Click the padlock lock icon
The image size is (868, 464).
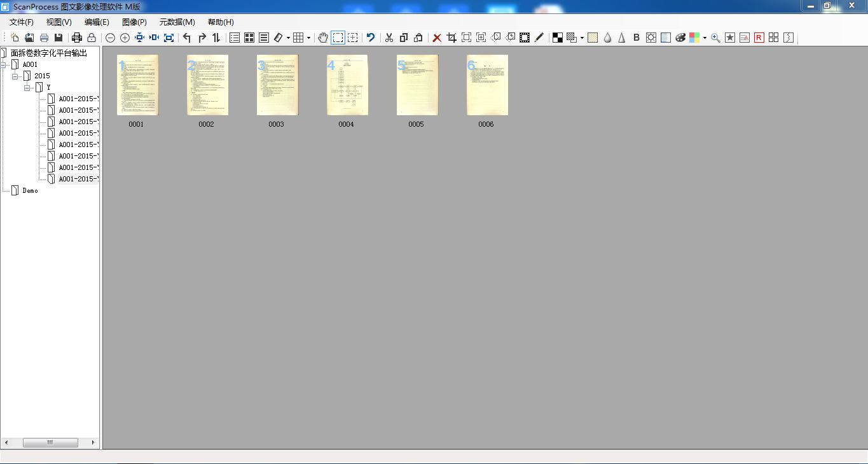pos(92,38)
